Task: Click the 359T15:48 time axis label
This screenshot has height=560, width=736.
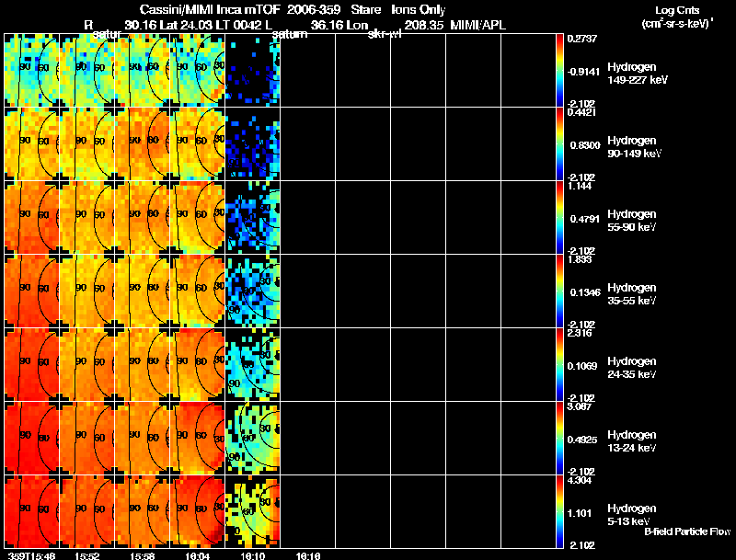Action: [x=29, y=554]
